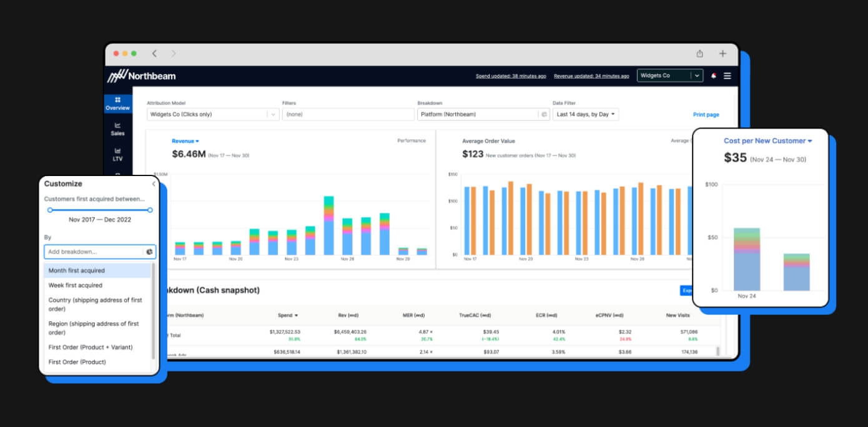Click the Print page link
Screen dimensions: 868x427
click(x=706, y=115)
